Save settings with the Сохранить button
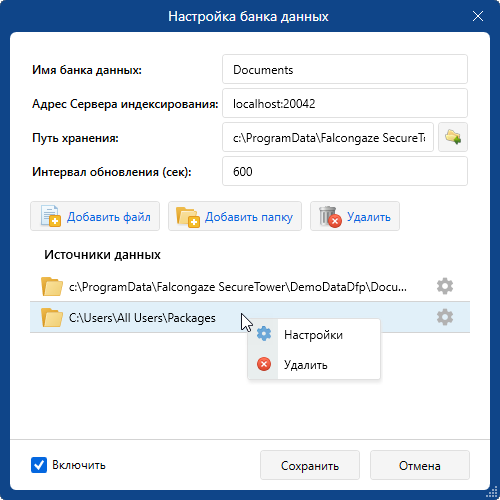The height and width of the screenshot is (500, 500). (310, 465)
